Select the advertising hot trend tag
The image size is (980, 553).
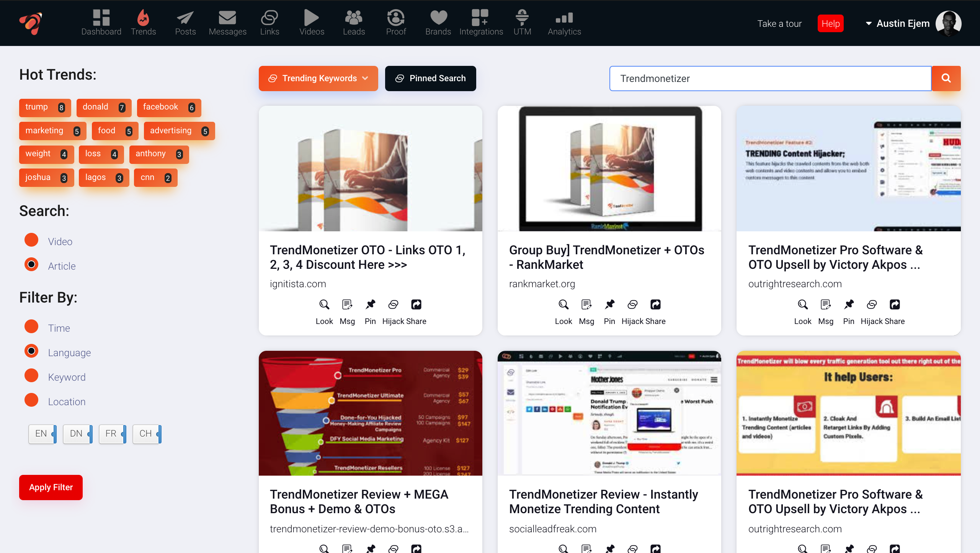(179, 131)
